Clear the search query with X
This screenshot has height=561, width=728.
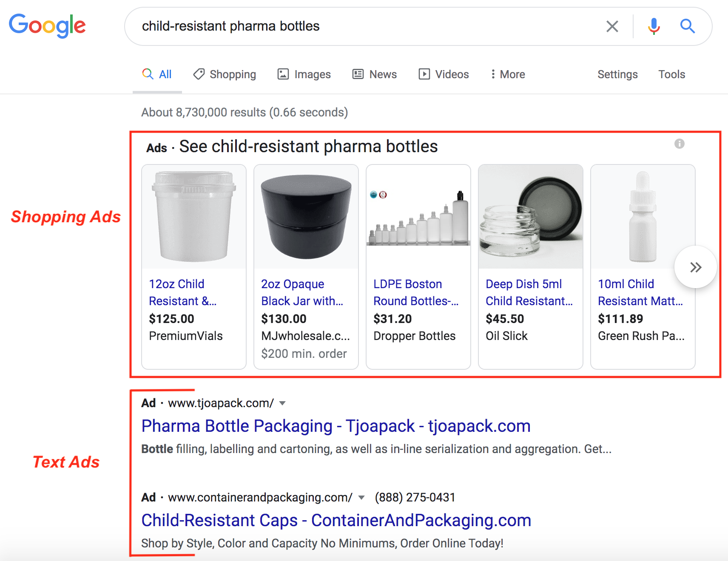[612, 26]
